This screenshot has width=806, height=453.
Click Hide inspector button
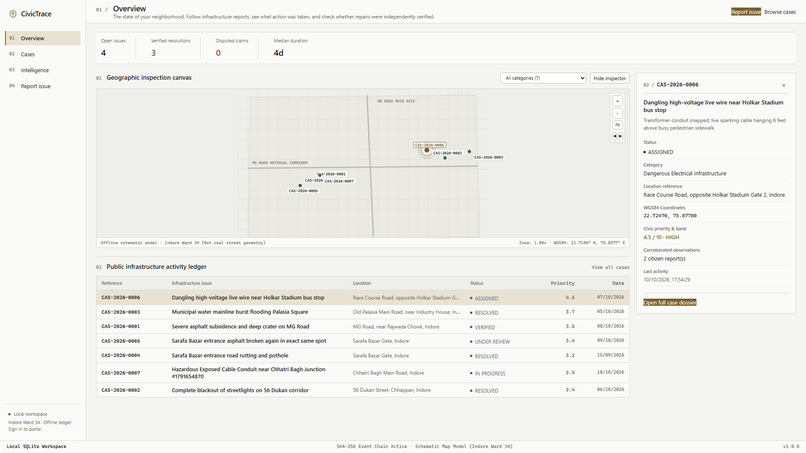[610, 78]
